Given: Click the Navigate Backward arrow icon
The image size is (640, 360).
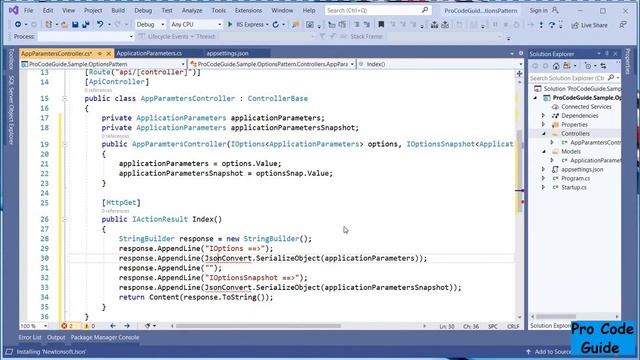Looking at the screenshot, I should tap(18, 24).
